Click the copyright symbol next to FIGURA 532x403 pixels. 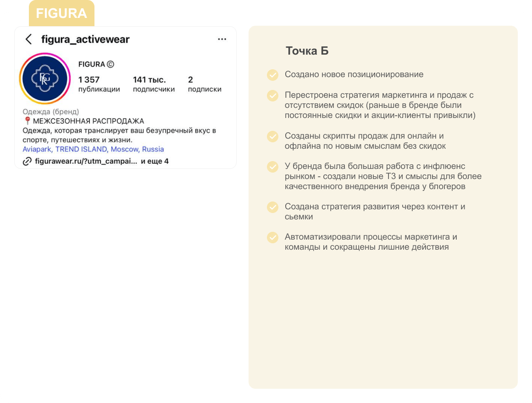coord(110,64)
